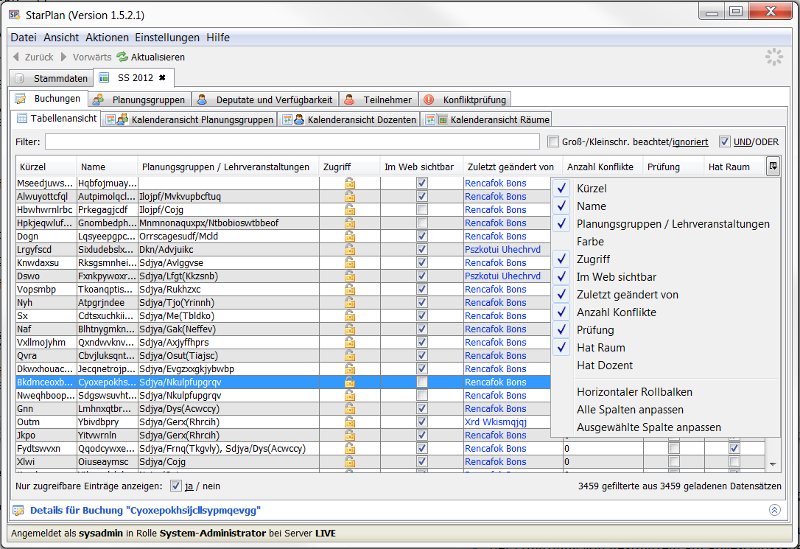Toggle Groß-/Kleinschr. beachtet/ignoriert checkbox
This screenshot has height=549, width=800.
pyautogui.click(x=553, y=141)
